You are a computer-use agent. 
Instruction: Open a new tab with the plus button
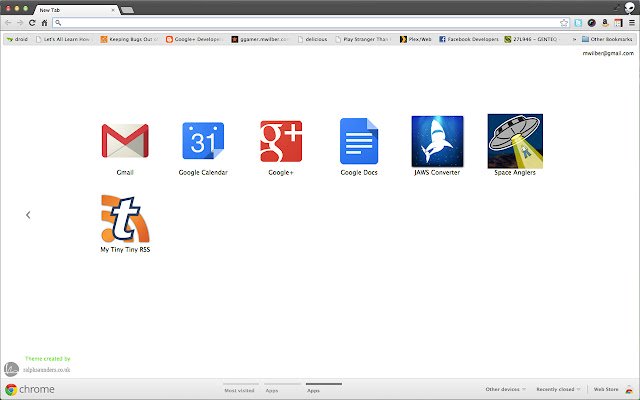click(127, 10)
